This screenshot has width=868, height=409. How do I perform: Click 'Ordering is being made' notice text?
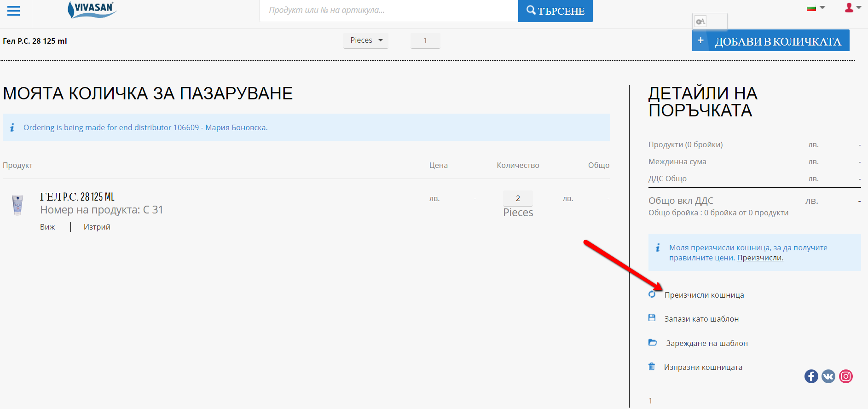coord(145,127)
